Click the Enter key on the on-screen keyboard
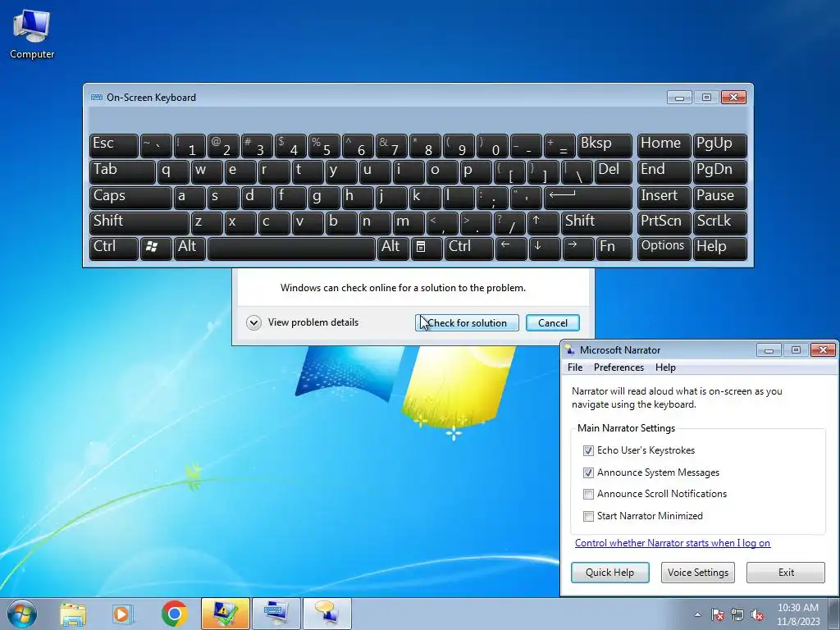 (587, 198)
